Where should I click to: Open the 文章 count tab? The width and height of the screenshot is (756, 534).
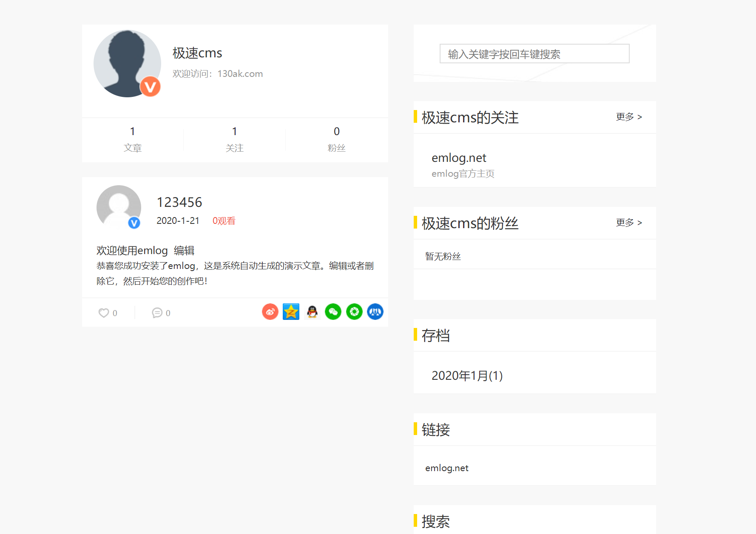[x=133, y=140]
